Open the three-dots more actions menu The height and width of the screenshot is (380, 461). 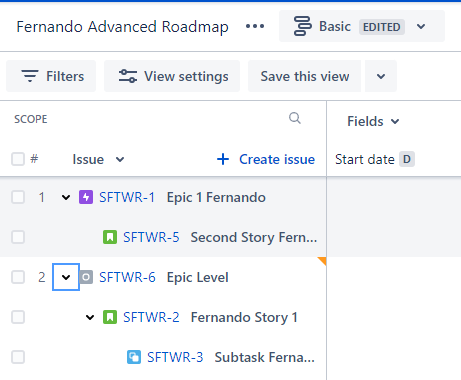(x=255, y=26)
